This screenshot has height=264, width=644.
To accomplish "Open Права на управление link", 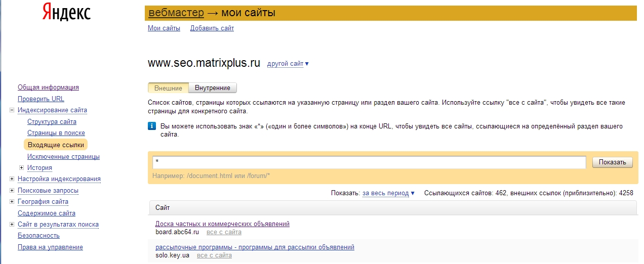I will (x=50, y=247).
